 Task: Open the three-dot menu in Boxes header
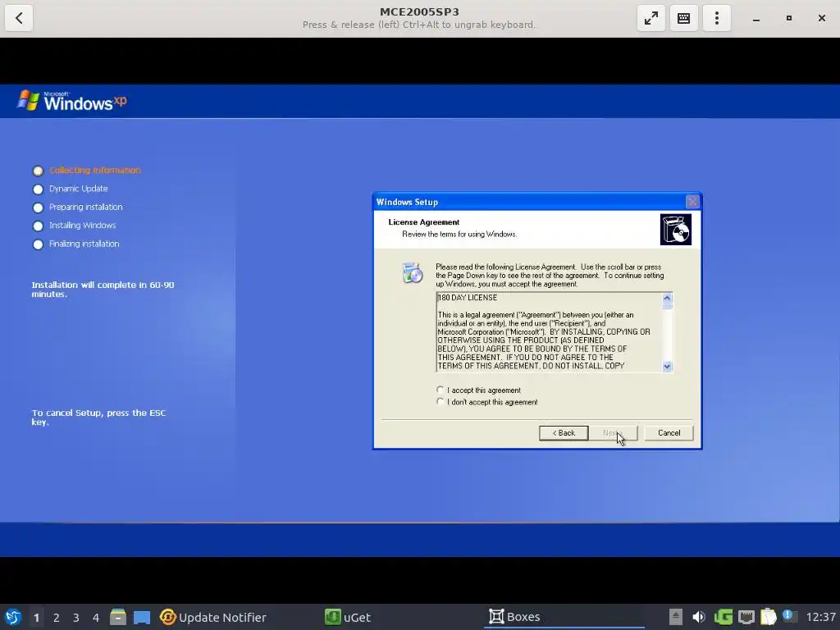tap(717, 18)
